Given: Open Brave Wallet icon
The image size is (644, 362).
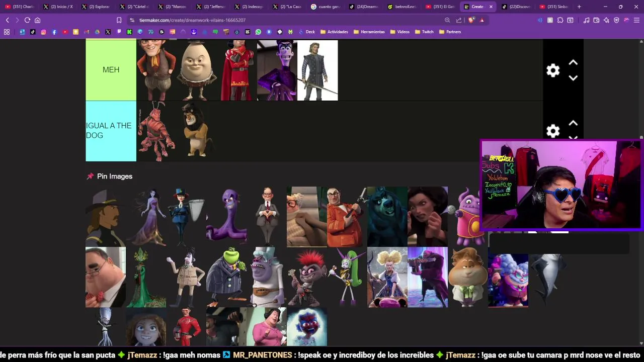Looking at the screenshot, I should [596, 20].
